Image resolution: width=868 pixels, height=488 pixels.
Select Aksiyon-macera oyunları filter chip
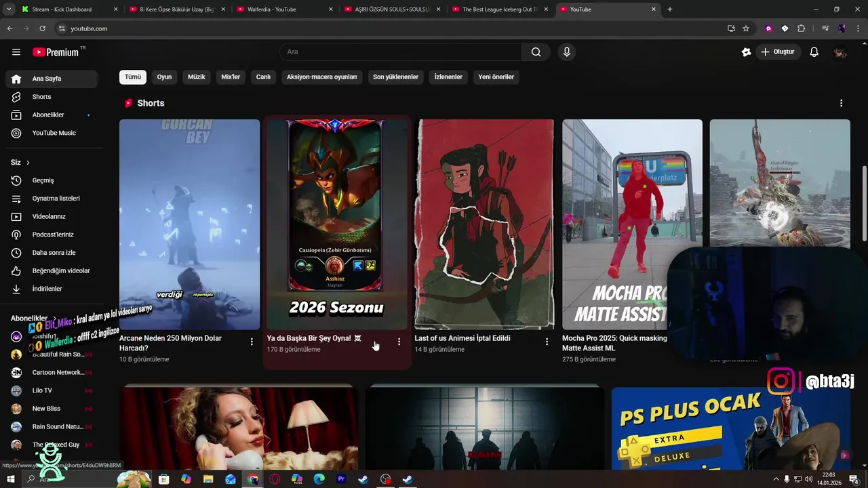pos(321,77)
